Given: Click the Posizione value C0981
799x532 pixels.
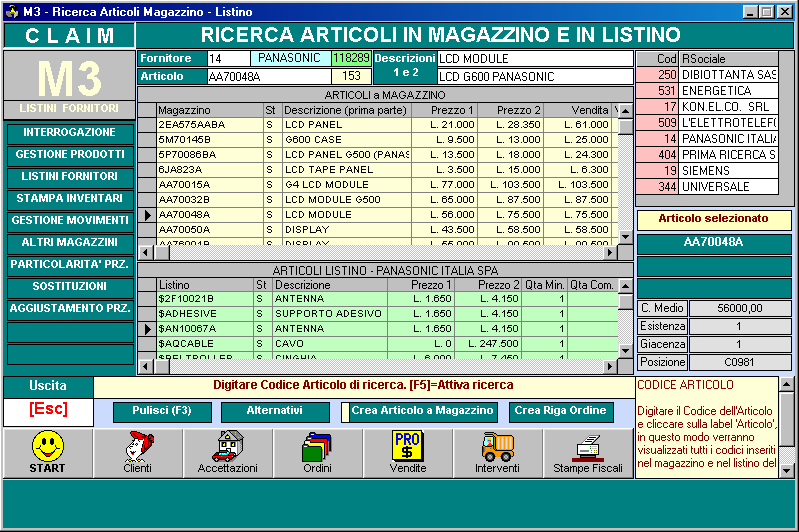Looking at the screenshot, I should pyautogui.click(x=740, y=362).
